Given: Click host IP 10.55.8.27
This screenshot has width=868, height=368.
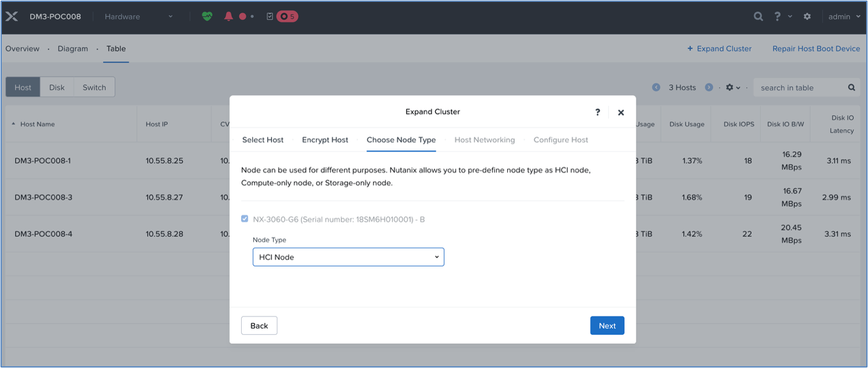Looking at the screenshot, I should [x=164, y=198].
